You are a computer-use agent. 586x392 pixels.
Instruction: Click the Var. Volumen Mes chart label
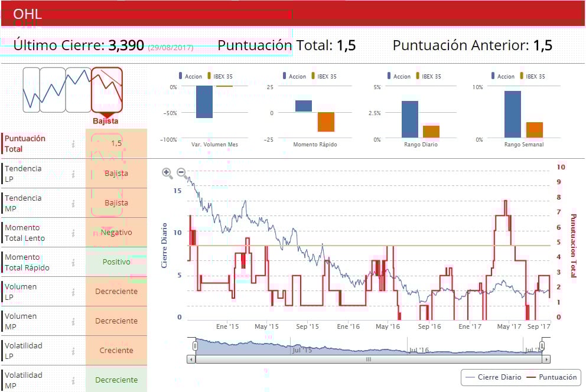(x=214, y=144)
